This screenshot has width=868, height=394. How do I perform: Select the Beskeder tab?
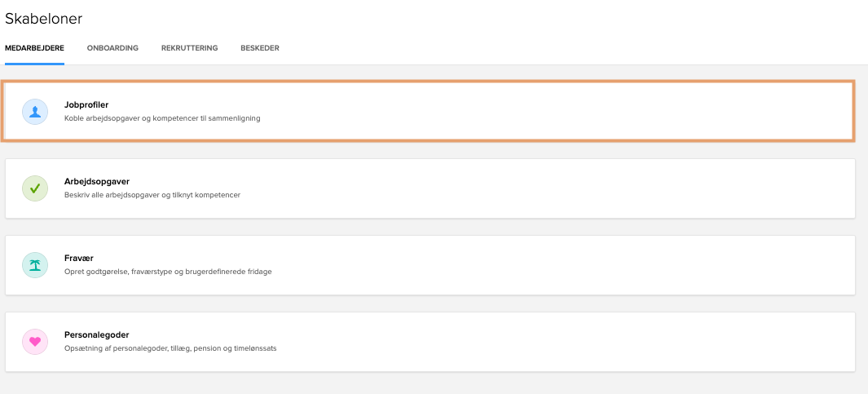click(x=260, y=48)
